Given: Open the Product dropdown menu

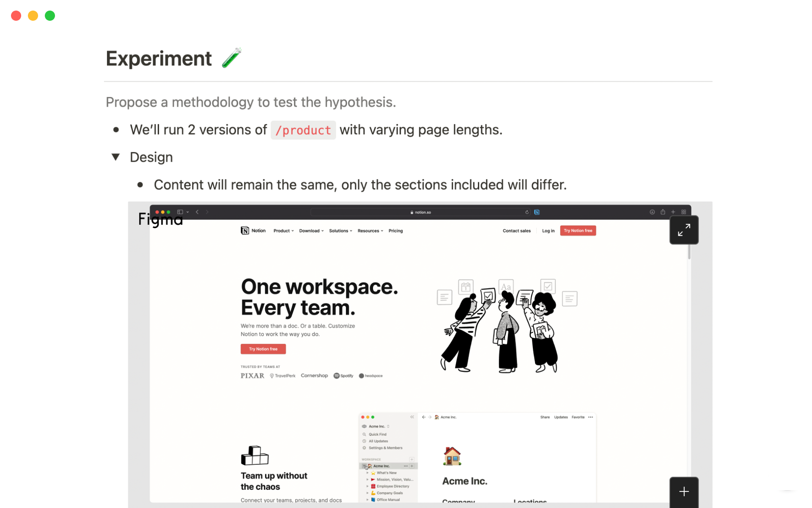Looking at the screenshot, I should [283, 231].
